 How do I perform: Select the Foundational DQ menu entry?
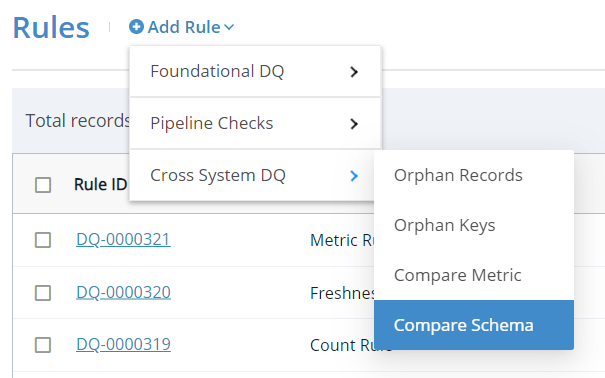[255, 71]
